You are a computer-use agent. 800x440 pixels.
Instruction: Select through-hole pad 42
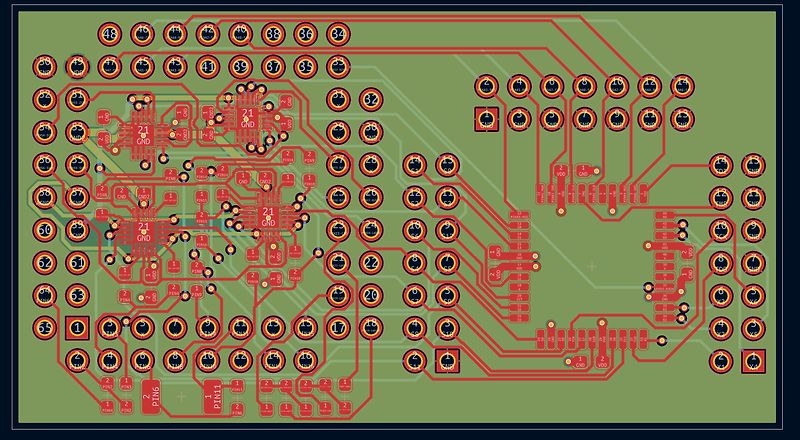208,34
